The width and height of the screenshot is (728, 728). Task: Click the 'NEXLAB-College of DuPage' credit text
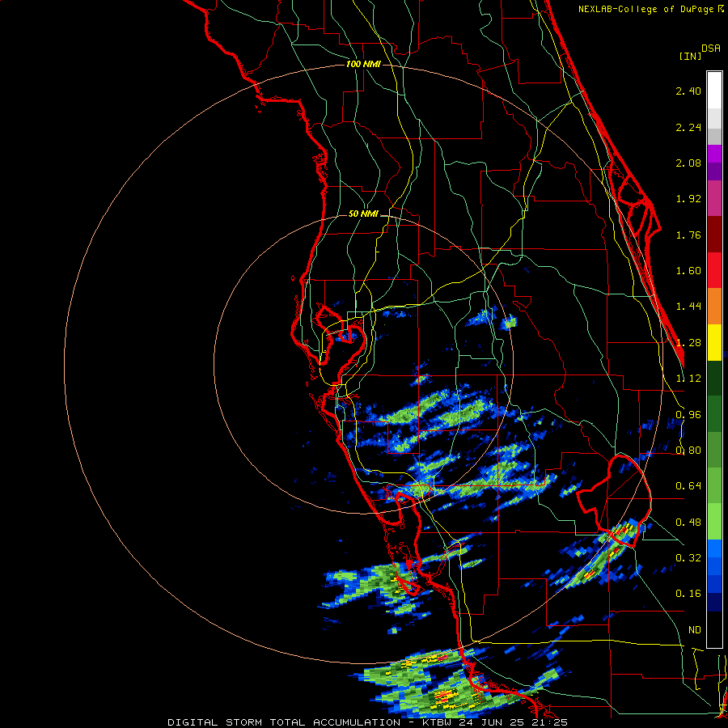(646, 9)
